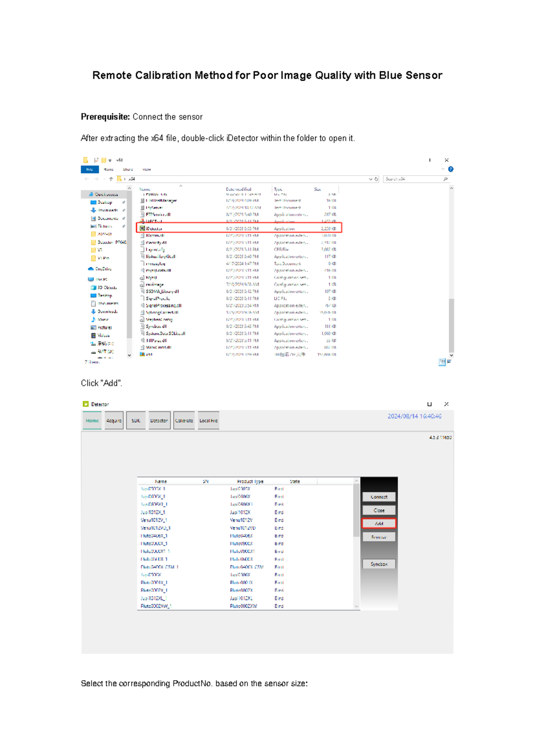Click the Connect button
Screen dimensions: 535x756
click(379, 497)
